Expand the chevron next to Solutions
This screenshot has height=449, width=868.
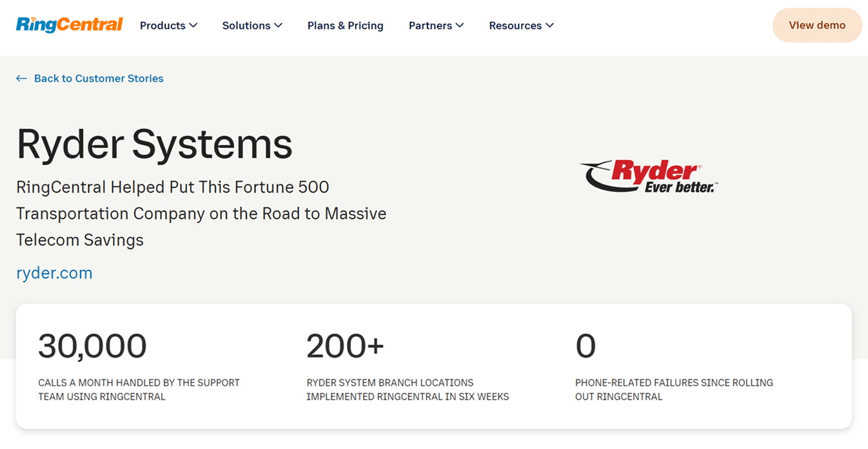click(279, 26)
